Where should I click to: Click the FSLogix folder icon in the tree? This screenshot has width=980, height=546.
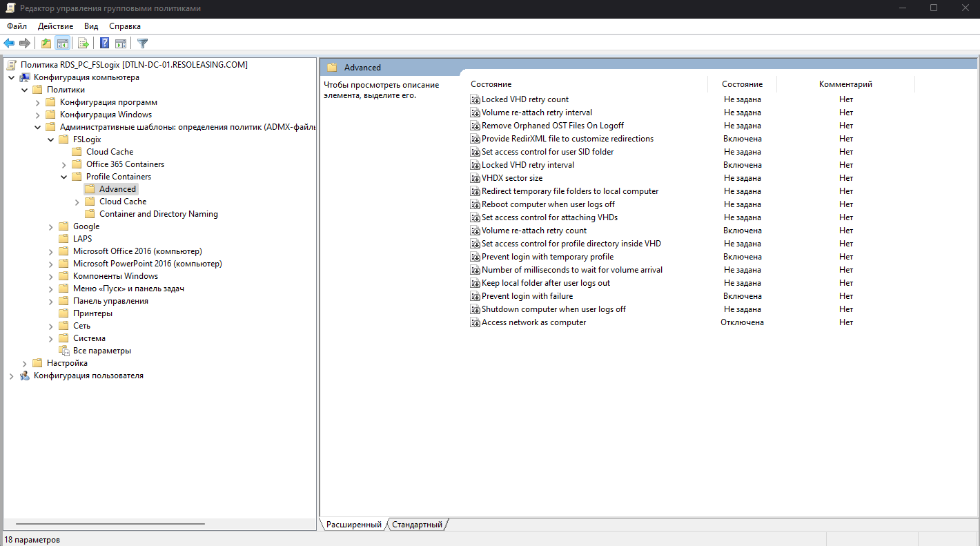point(66,139)
